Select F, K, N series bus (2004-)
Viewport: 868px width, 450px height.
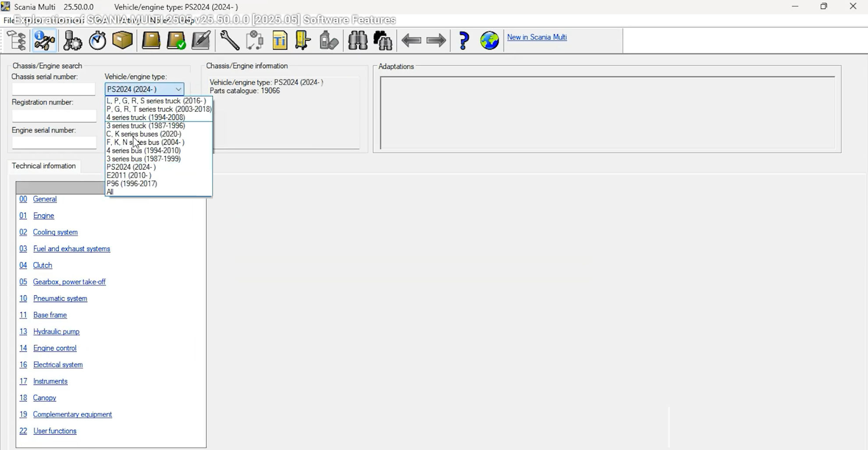(x=159, y=143)
